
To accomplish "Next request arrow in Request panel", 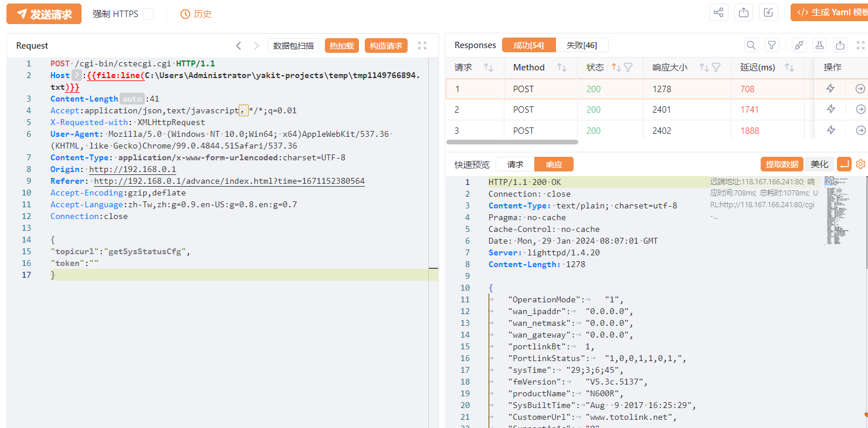I will (256, 46).
